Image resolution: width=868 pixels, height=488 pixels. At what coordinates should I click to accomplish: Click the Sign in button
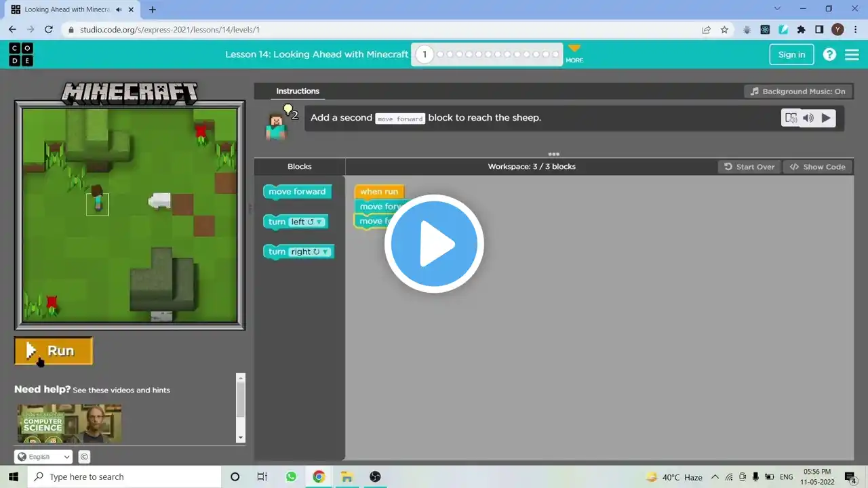(x=791, y=55)
